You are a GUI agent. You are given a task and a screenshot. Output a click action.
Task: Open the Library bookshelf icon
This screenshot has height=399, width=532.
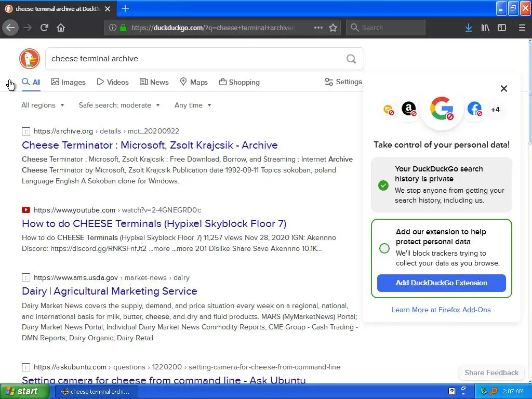coord(485,28)
